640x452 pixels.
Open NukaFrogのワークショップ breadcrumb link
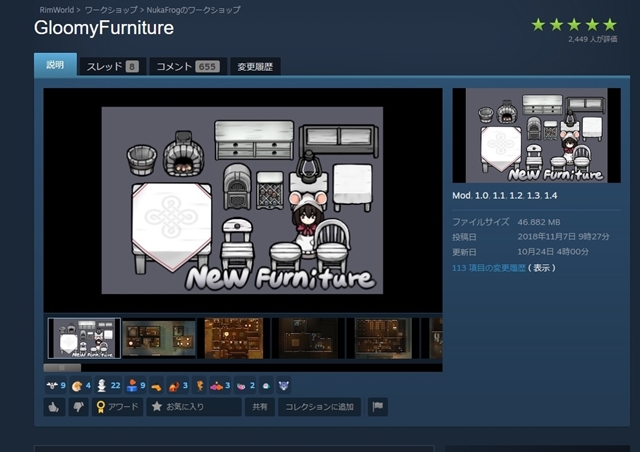[193, 10]
